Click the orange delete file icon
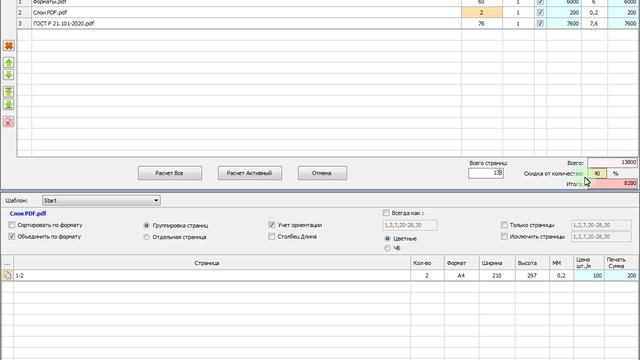This screenshot has height=360, width=640. click(9, 46)
